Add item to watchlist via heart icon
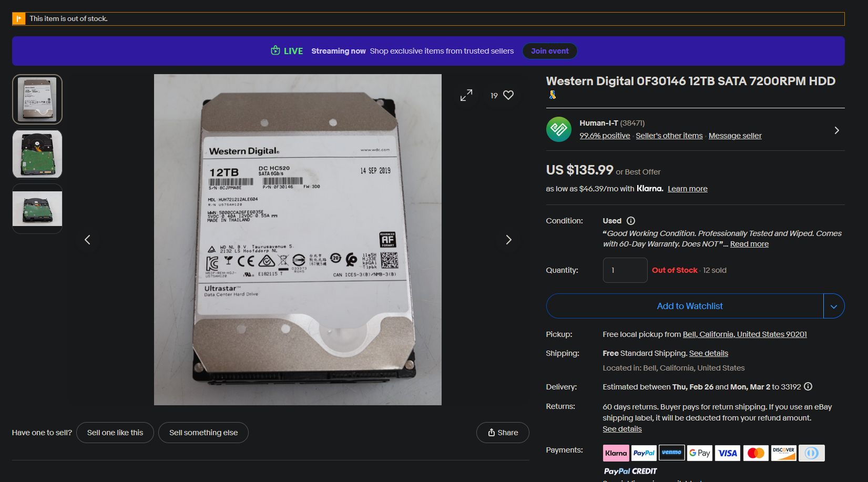The width and height of the screenshot is (868, 482). (508, 95)
